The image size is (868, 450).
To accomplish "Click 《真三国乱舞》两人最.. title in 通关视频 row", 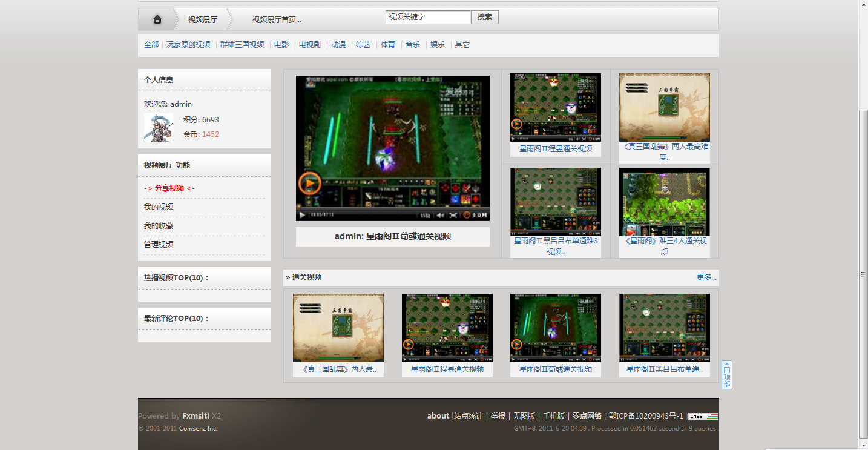I will (x=338, y=369).
